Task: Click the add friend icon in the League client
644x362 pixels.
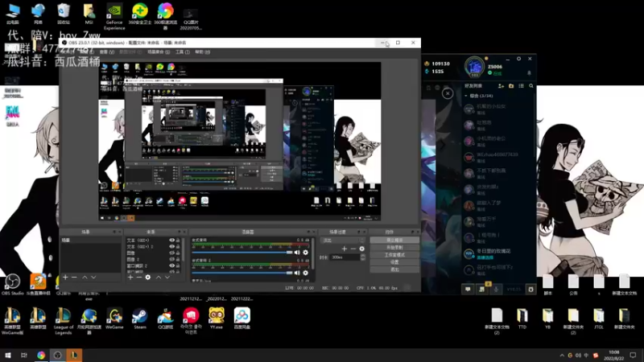Action: [x=501, y=86]
